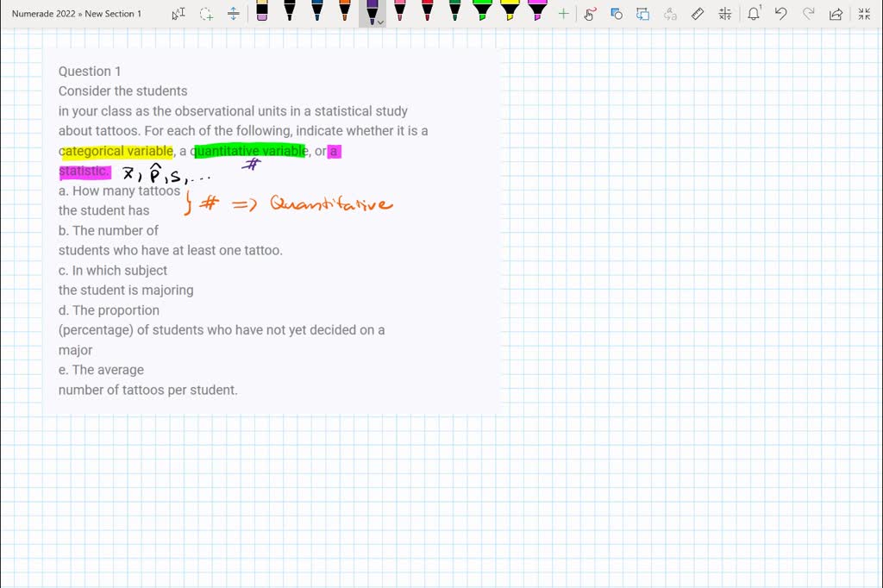Share the current whiteboard page

coord(835,13)
